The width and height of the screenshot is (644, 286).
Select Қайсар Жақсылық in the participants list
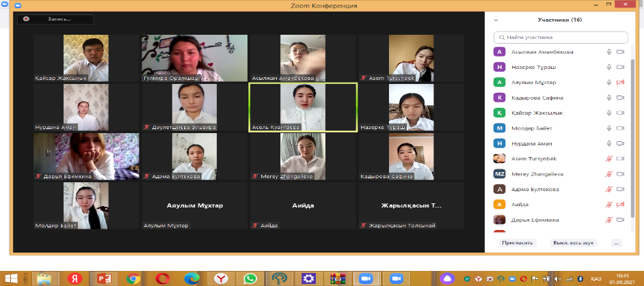point(539,113)
